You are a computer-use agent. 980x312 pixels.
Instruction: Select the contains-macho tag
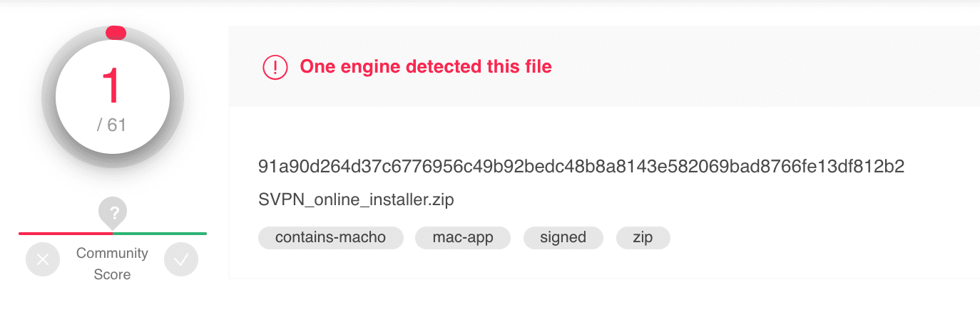pos(331,237)
